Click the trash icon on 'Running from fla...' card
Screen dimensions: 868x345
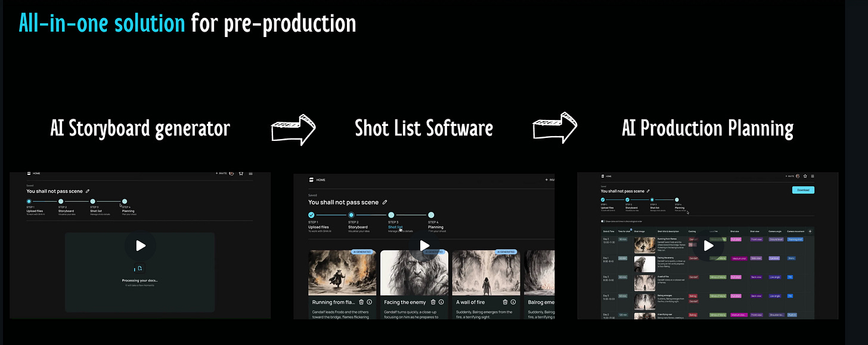[x=361, y=302]
